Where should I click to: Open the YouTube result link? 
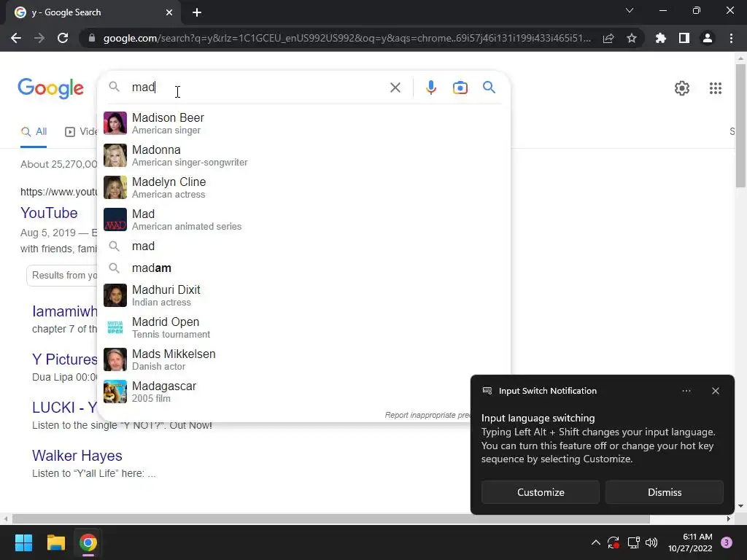coord(49,213)
